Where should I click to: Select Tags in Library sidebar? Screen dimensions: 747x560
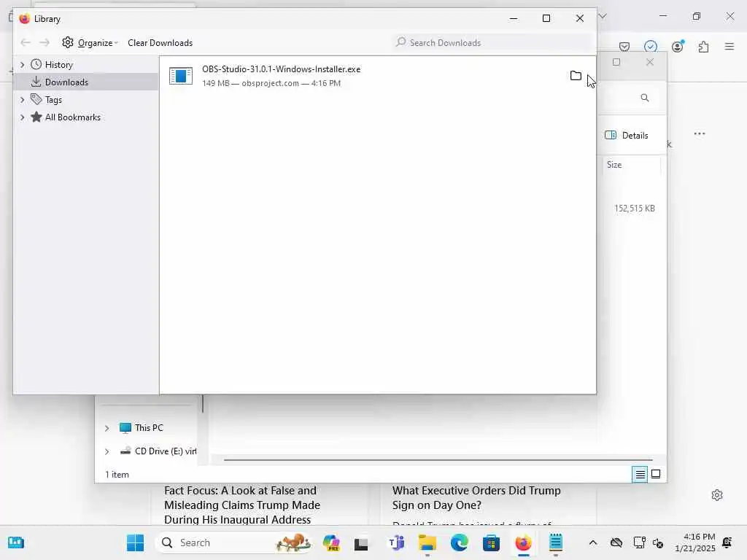(x=53, y=100)
